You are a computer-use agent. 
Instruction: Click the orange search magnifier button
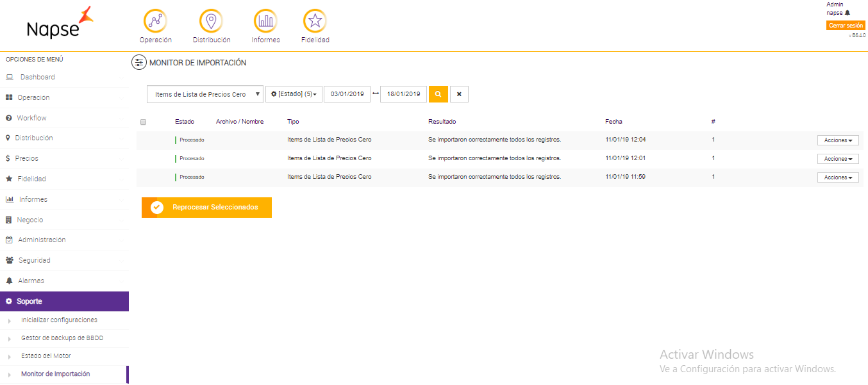coord(438,94)
